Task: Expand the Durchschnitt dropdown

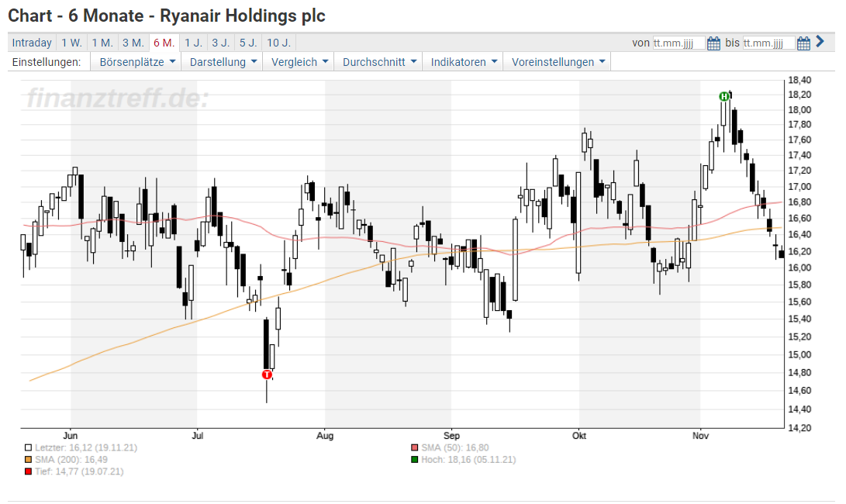Action: [x=378, y=62]
